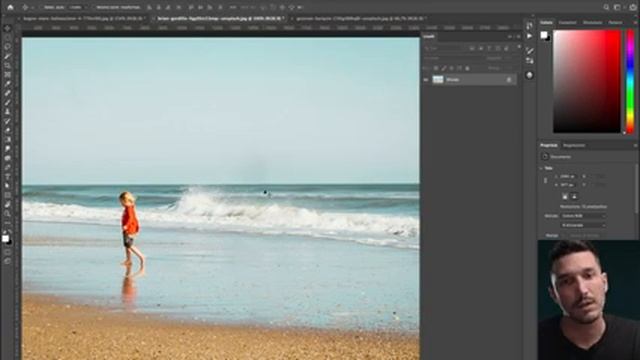Image resolution: width=640 pixels, height=360 pixels.
Task: Click the Sfondo layer's lock icon
Action: point(509,80)
